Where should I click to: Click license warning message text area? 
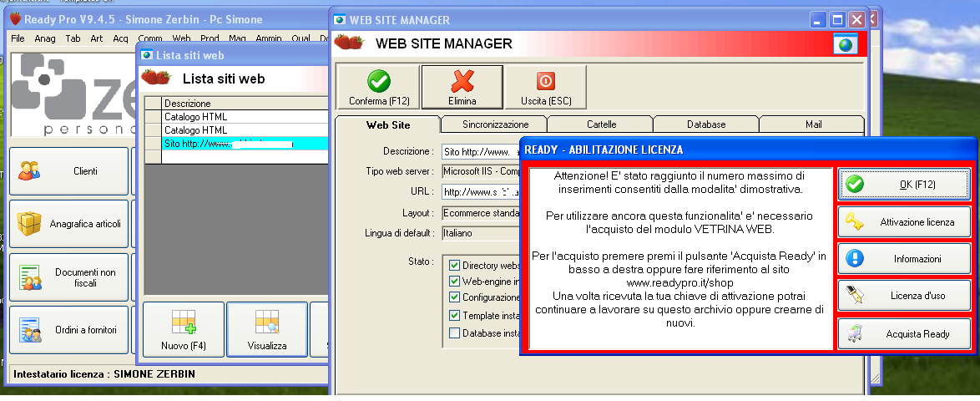point(680,258)
